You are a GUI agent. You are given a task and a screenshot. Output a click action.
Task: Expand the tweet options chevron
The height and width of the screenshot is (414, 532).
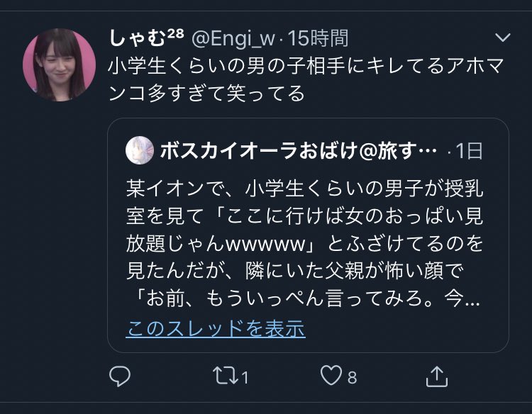[x=503, y=38]
